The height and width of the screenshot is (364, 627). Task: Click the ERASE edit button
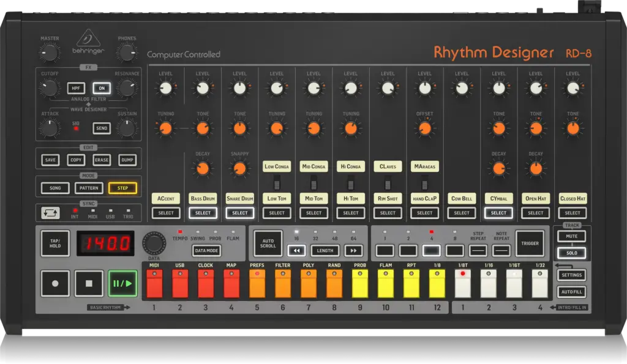102,160
